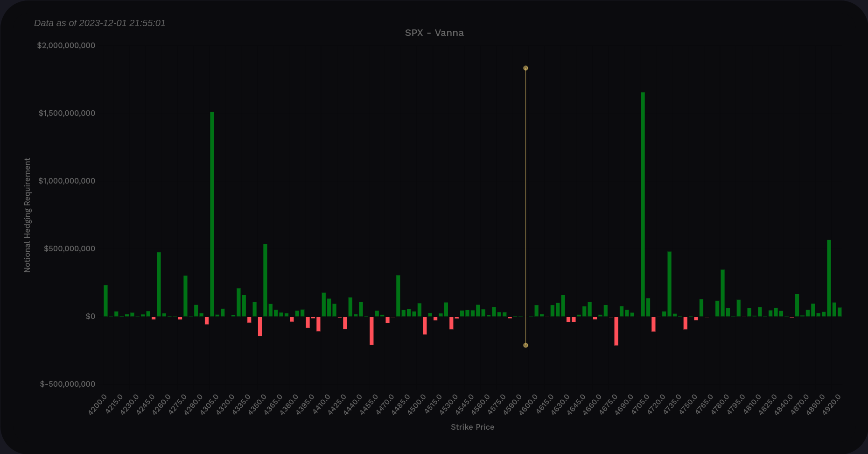Select the green bar at strike 4350
This screenshot has height=454, width=868.
coord(265,280)
